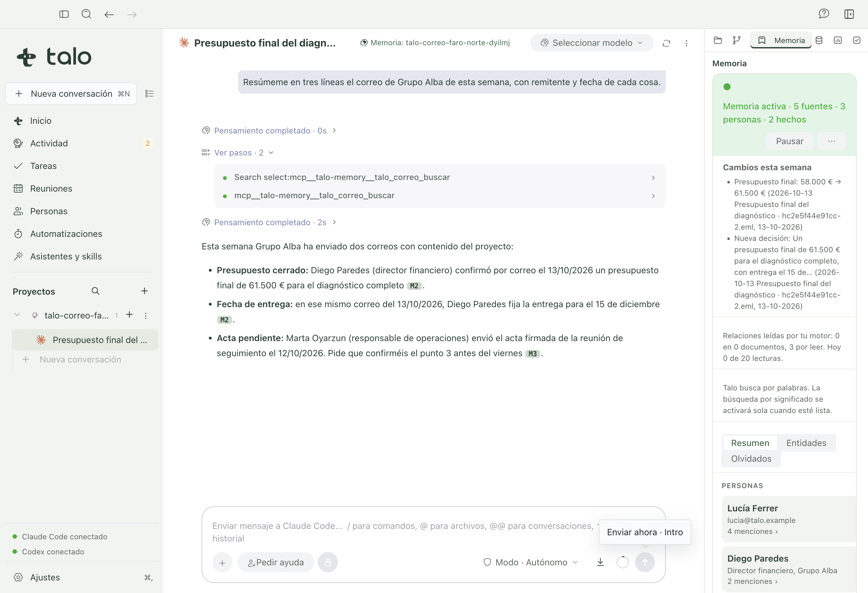Refresh the conversation with the reload icon
The width and height of the screenshot is (868, 593).
666,43
